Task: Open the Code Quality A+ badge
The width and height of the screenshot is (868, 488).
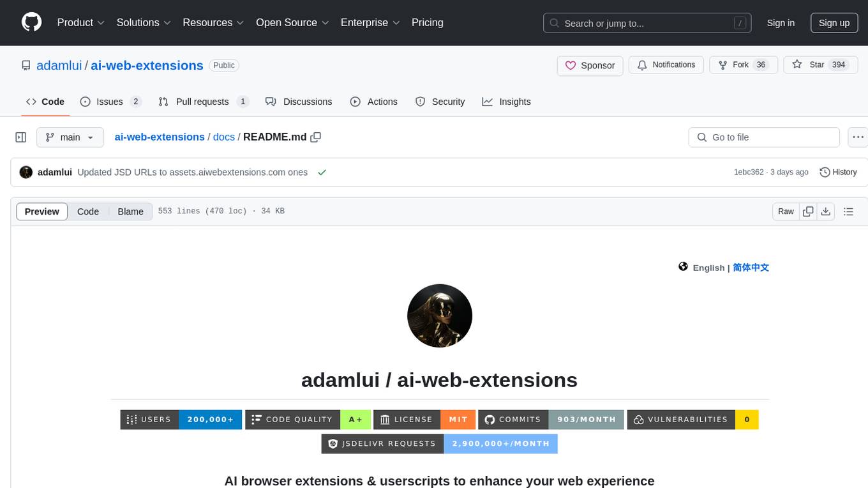Action: [308, 420]
